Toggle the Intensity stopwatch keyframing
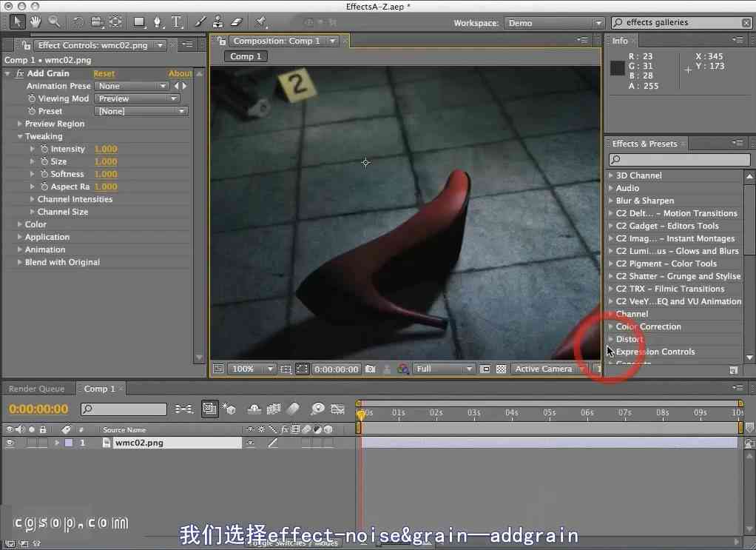The height and width of the screenshot is (550, 756). pyautogui.click(x=44, y=150)
